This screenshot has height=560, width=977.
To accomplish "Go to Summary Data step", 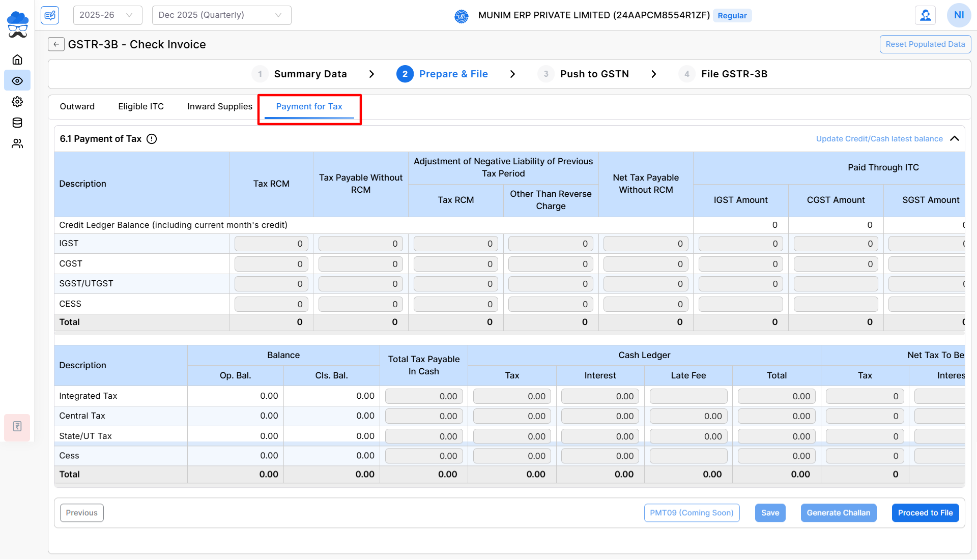I will point(310,74).
